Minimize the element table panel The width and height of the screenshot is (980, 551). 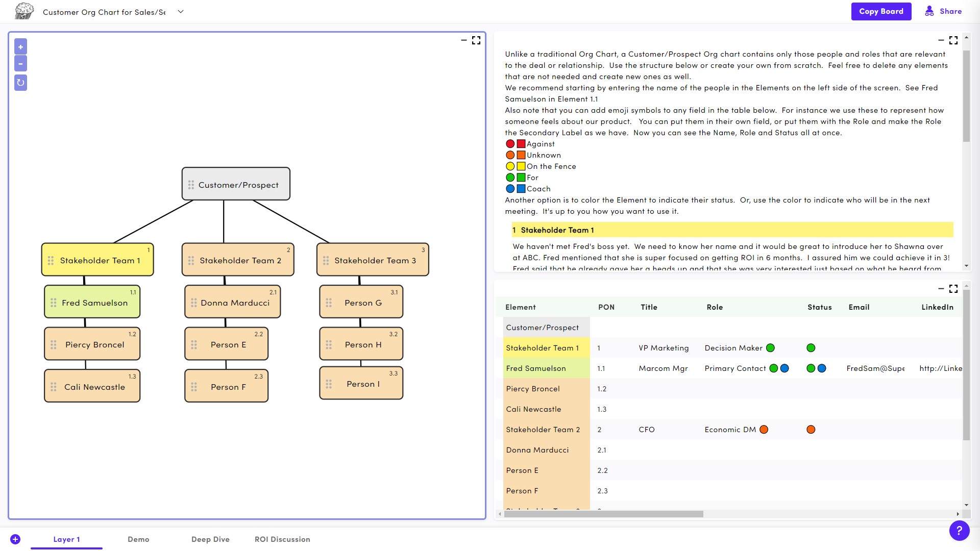coord(942,289)
